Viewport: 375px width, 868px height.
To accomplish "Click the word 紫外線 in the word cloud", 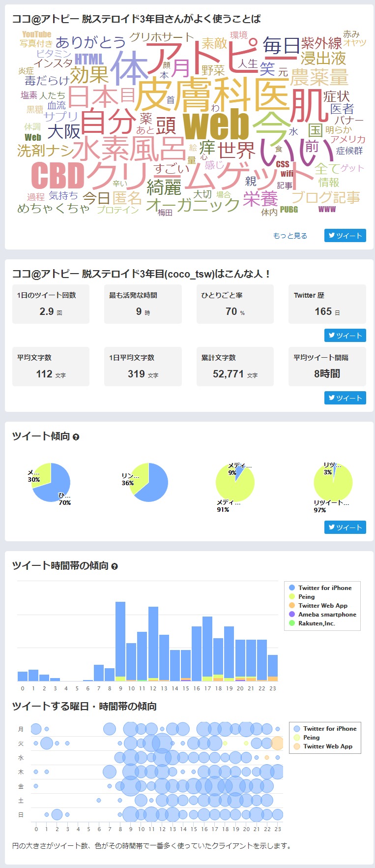I will point(321,42).
